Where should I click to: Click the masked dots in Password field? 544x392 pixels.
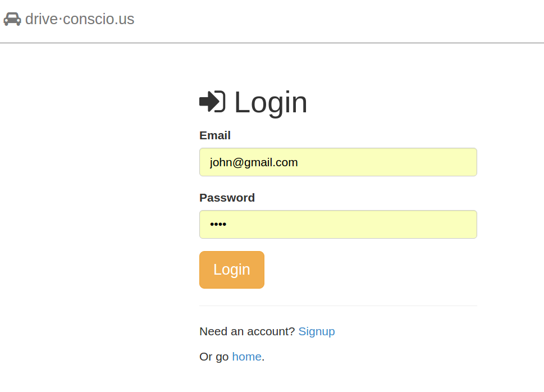point(218,225)
